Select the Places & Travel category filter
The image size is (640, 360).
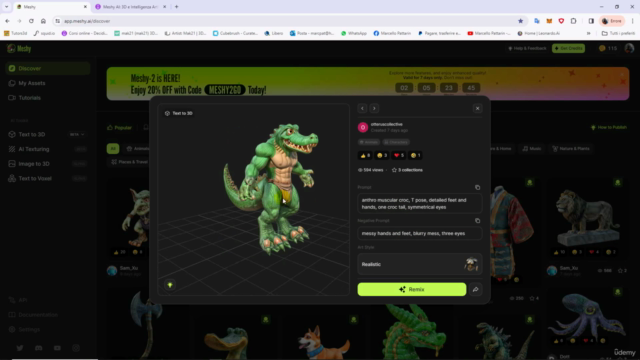click(x=129, y=162)
